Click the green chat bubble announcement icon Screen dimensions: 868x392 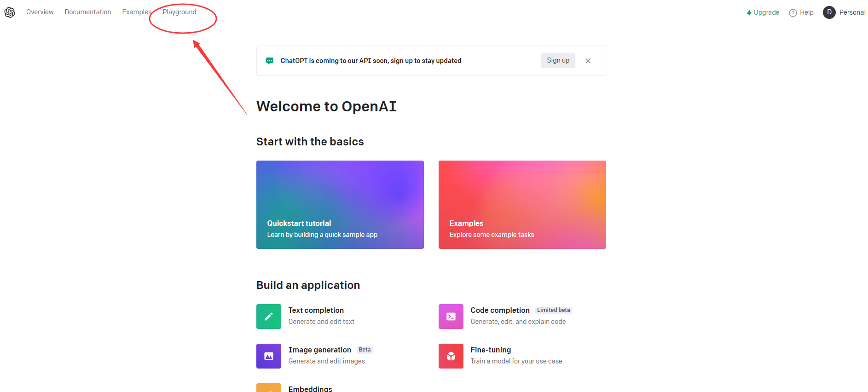270,61
